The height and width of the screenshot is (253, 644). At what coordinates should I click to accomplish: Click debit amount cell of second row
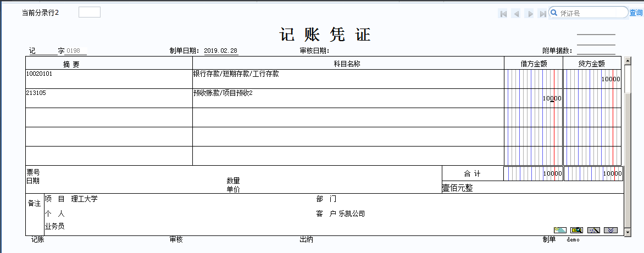[x=533, y=98]
